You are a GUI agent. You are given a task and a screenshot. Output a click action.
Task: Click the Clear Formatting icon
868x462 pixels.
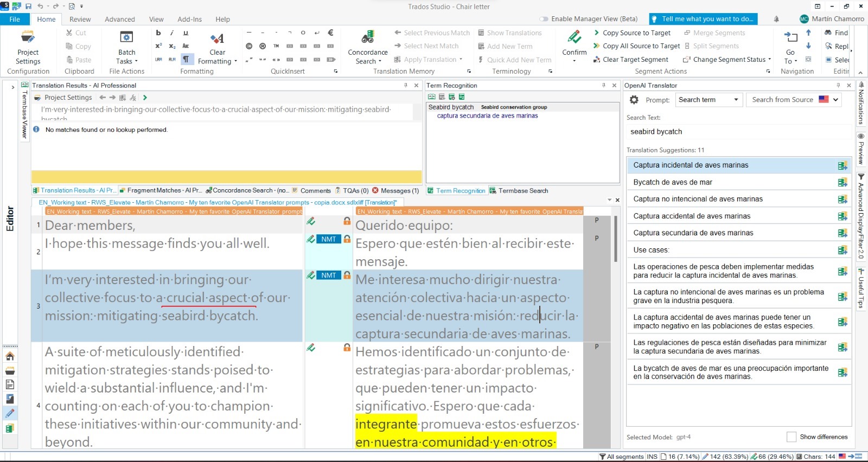tap(217, 39)
